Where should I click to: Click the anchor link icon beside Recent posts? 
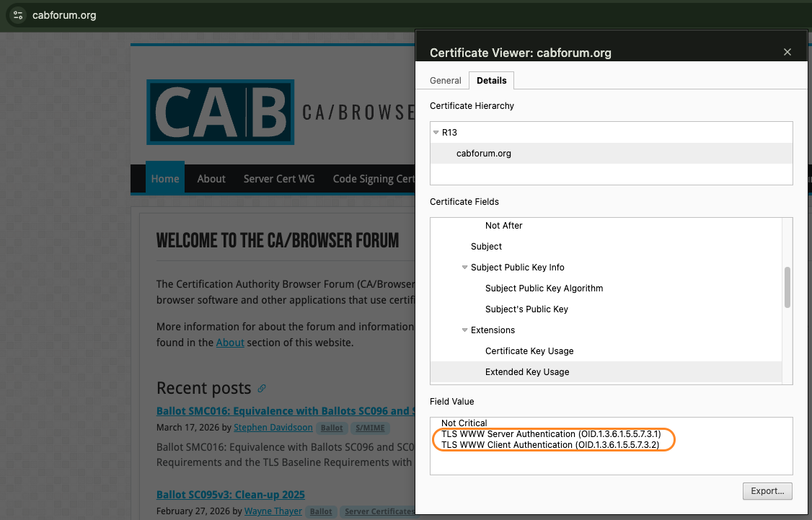tap(262, 388)
